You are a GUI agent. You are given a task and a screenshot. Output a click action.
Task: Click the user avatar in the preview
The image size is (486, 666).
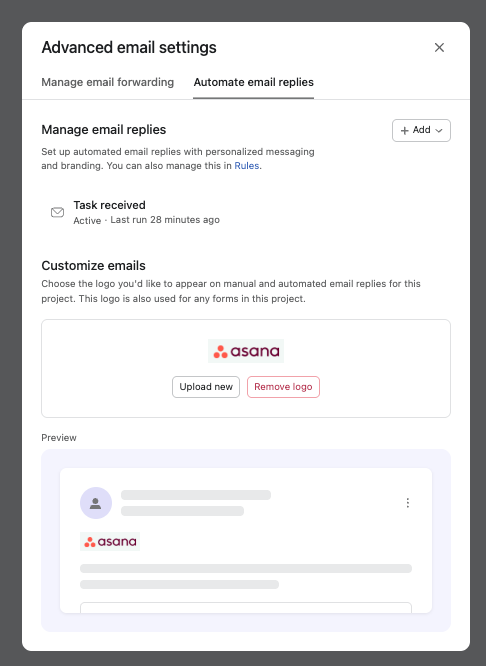point(96,503)
